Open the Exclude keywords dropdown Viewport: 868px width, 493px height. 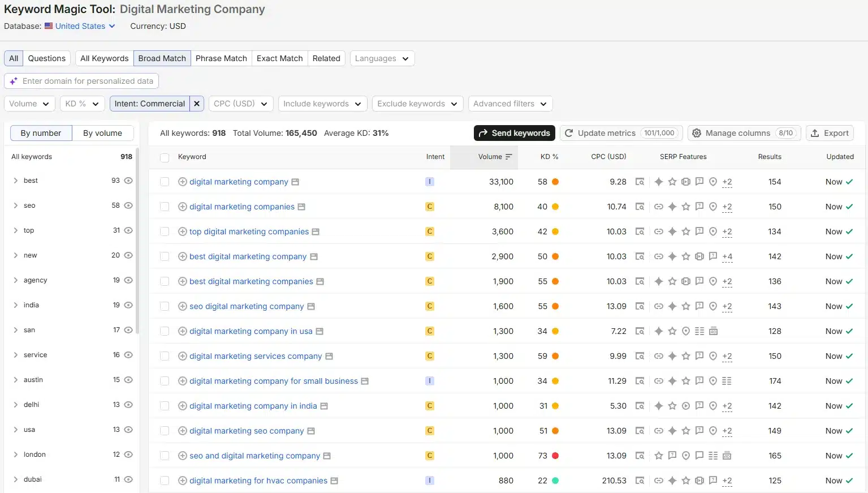pos(418,104)
